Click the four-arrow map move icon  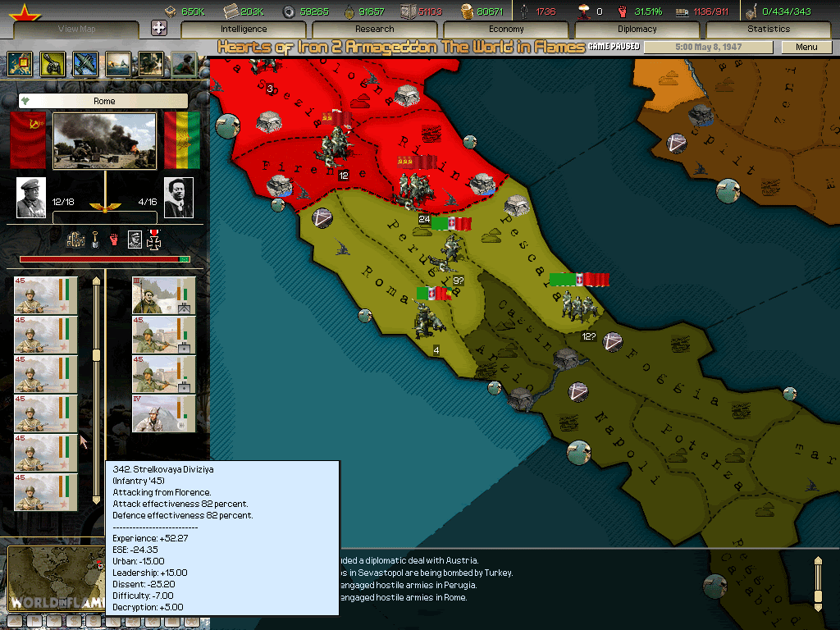pos(159,28)
